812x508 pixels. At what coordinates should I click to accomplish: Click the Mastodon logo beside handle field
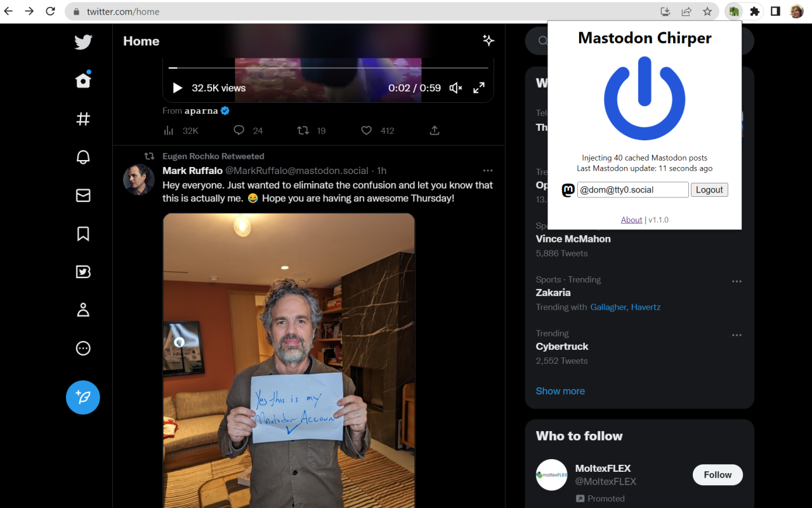click(x=568, y=190)
